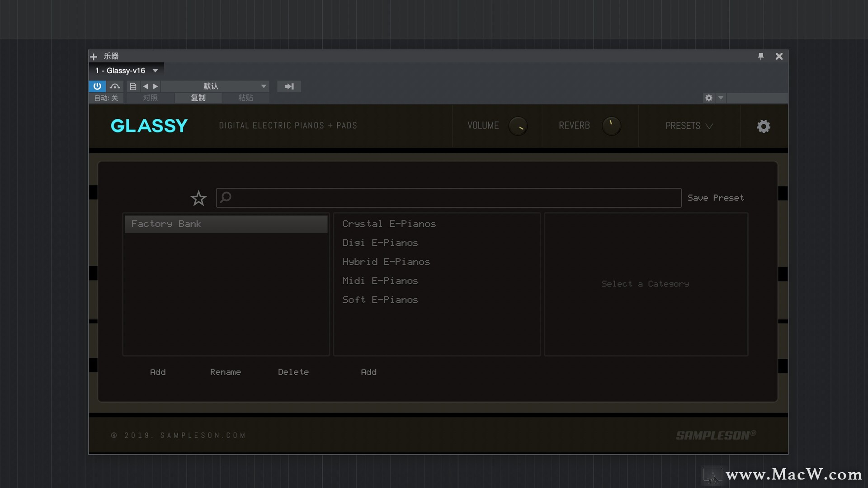This screenshot has width=868, height=488.
Task: Expand the PRESETS menu
Action: 689,126
